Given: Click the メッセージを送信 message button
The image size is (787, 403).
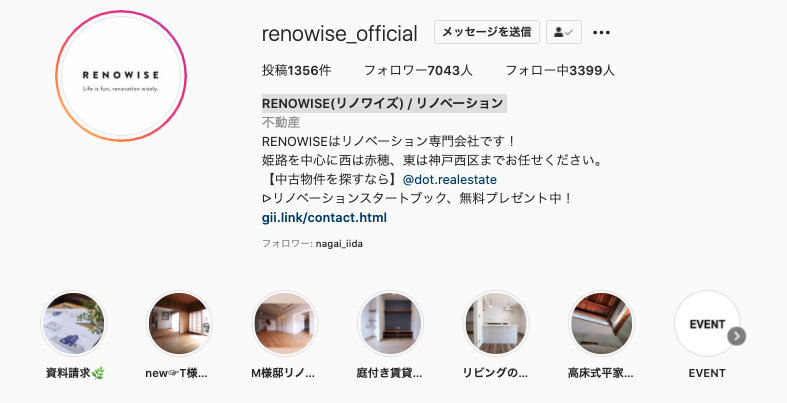Looking at the screenshot, I should (486, 32).
